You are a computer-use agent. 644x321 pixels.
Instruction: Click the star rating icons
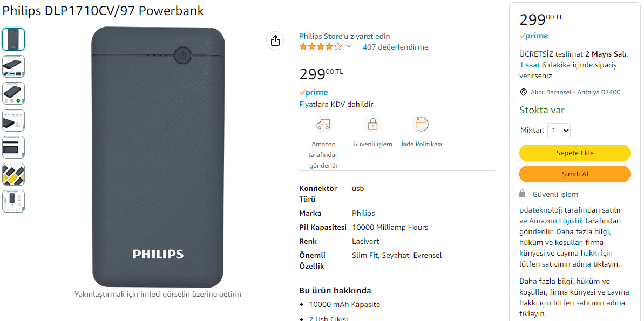point(321,47)
